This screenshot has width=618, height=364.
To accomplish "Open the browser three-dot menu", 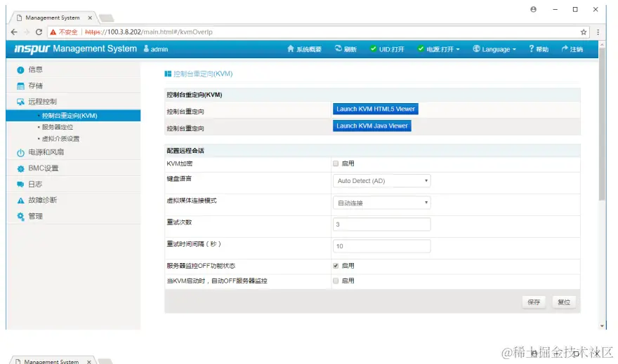I will [x=598, y=32].
